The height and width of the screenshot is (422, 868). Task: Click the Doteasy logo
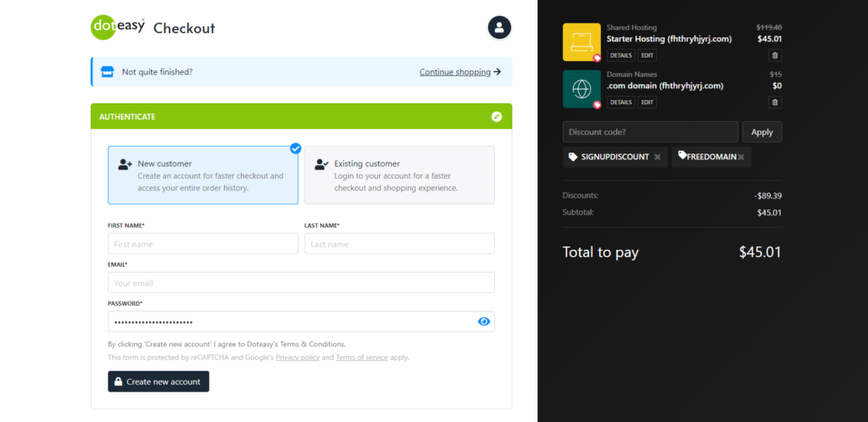click(x=118, y=28)
